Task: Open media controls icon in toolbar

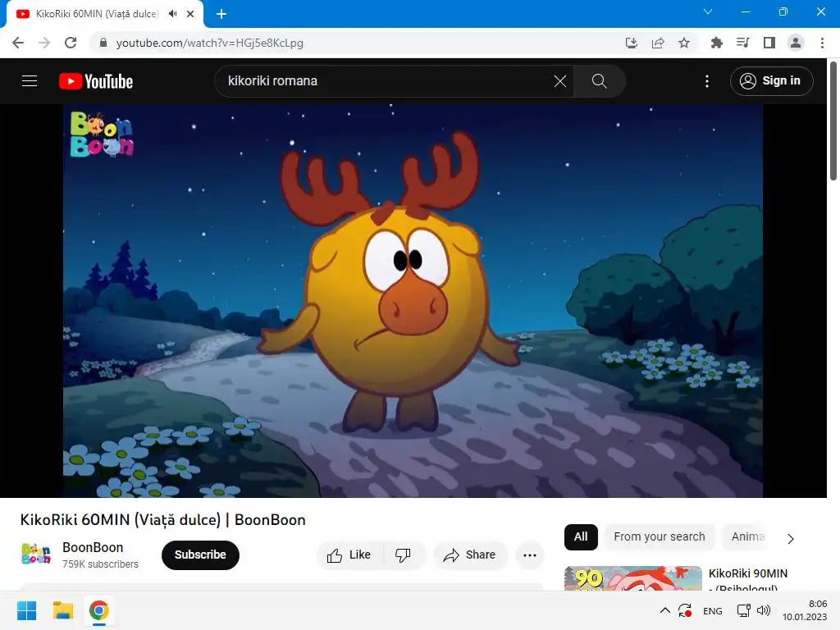Action: point(743,43)
